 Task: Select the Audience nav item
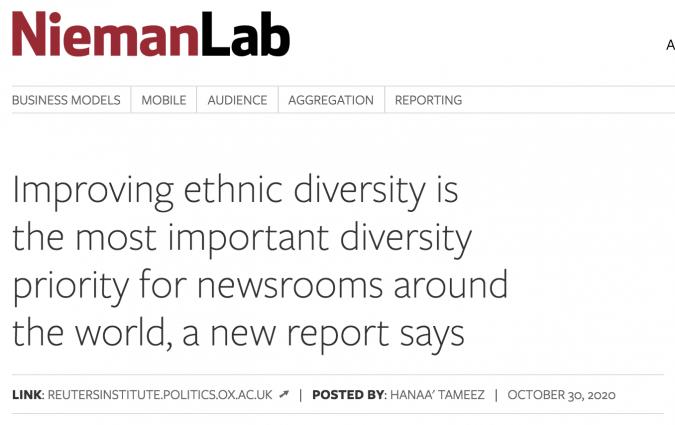point(237,100)
